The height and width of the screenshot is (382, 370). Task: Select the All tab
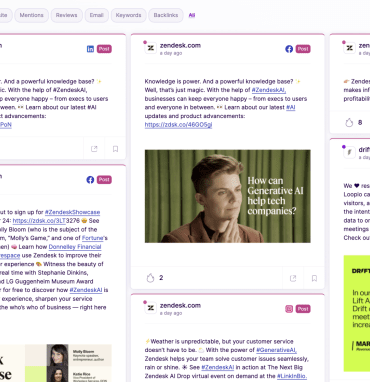coord(192,15)
